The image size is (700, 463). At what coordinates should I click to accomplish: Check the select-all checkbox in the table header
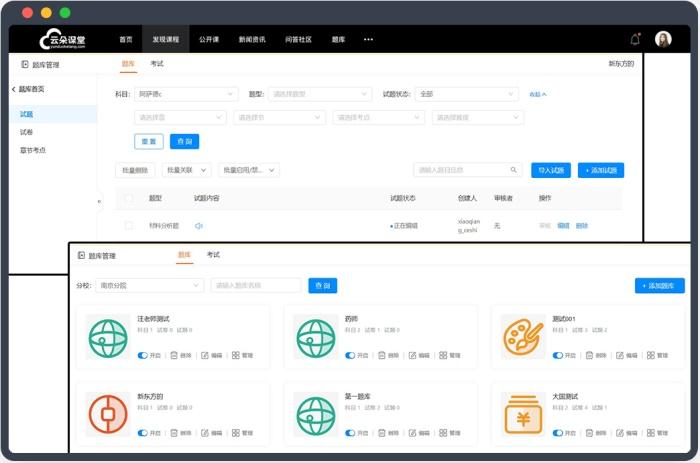coord(129,198)
